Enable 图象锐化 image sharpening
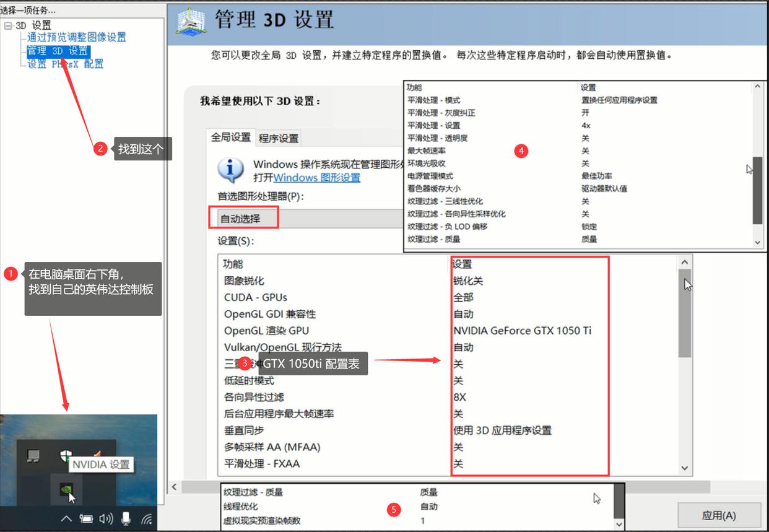The width and height of the screenshot is (769, 532). coord(244,280)
